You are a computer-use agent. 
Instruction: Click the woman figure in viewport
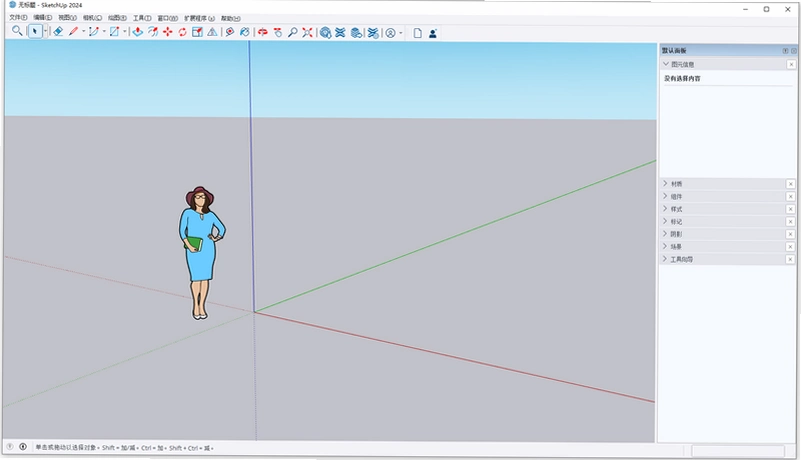pos(201,253)
